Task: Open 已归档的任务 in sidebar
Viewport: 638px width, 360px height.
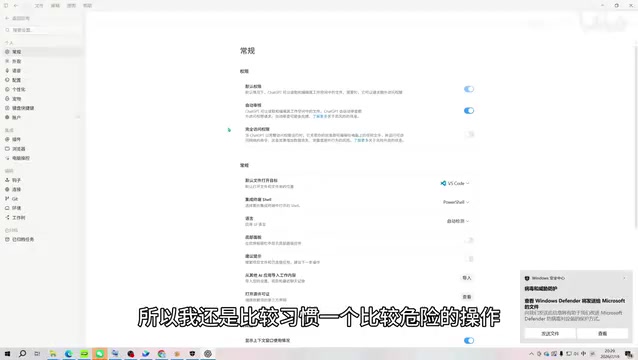Action: (x=23, y=239)
